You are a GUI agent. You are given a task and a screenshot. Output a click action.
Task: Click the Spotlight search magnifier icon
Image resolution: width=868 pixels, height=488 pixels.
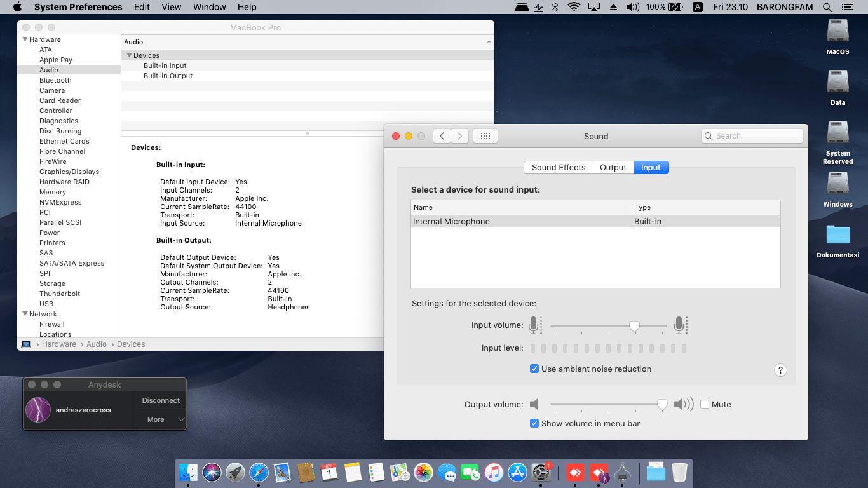(x=827, y=7)
